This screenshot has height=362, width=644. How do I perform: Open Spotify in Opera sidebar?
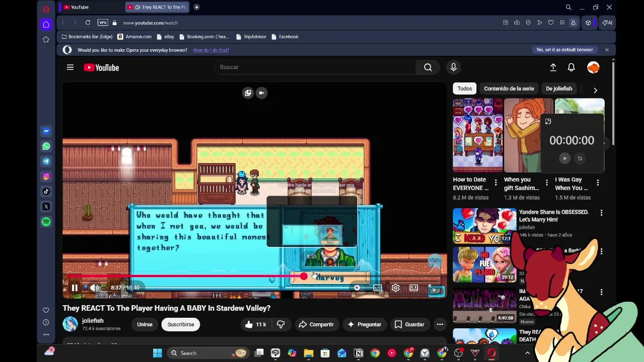[x=46, y=222]
